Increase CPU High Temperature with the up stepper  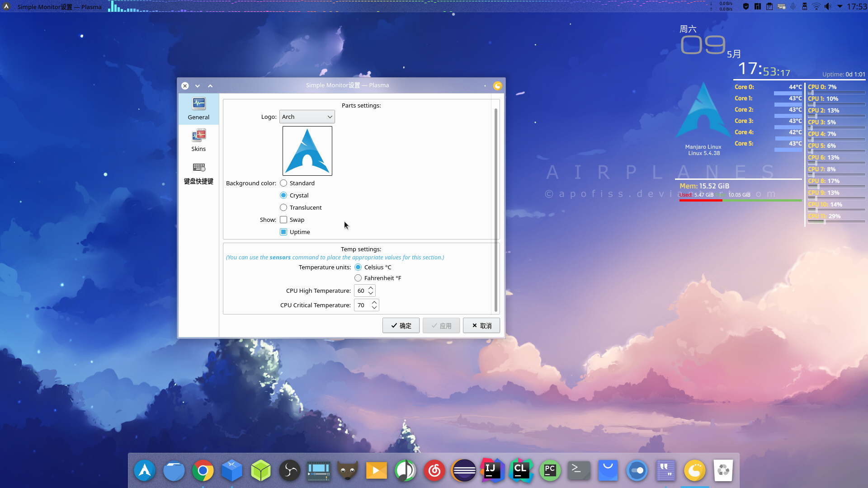371,288
